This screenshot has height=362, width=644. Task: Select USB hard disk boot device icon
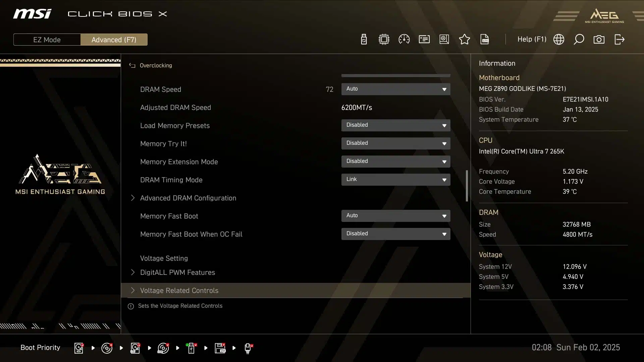coord(135,348)
